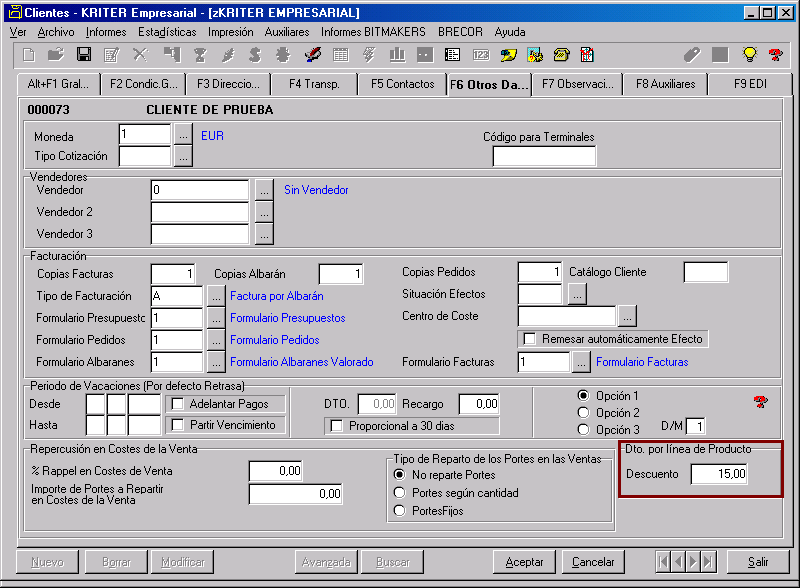Click the red quill pen toolbar icon

click(313, 55)
